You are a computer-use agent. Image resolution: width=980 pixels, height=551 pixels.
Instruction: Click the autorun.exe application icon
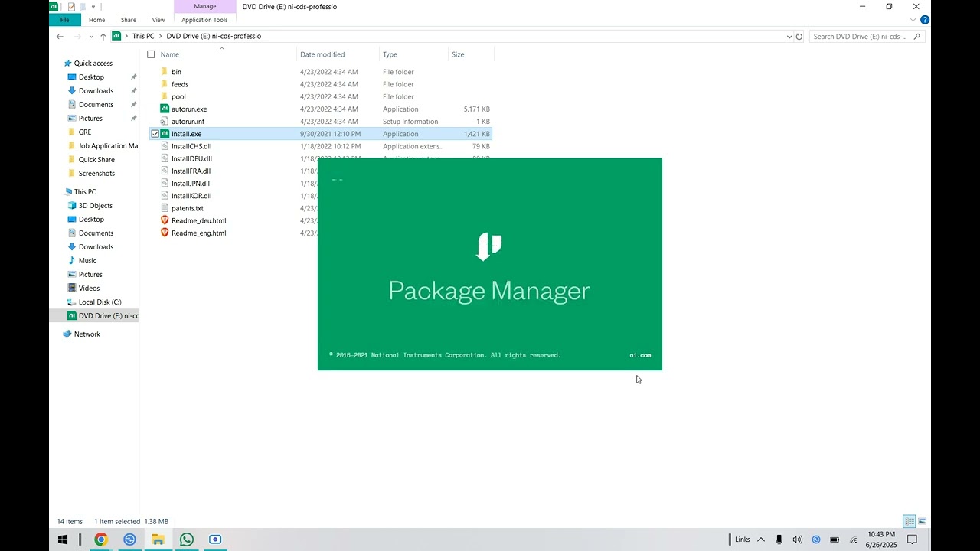(164, 109)
